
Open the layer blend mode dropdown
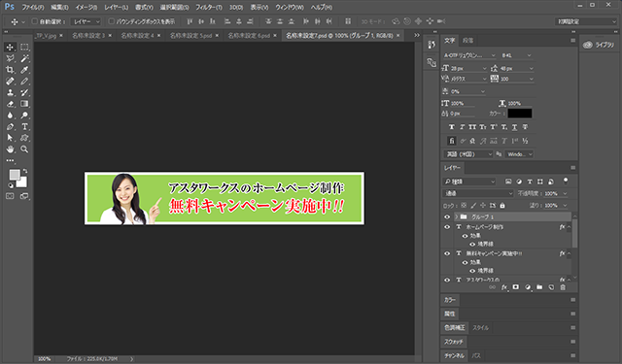click(478, 194)
